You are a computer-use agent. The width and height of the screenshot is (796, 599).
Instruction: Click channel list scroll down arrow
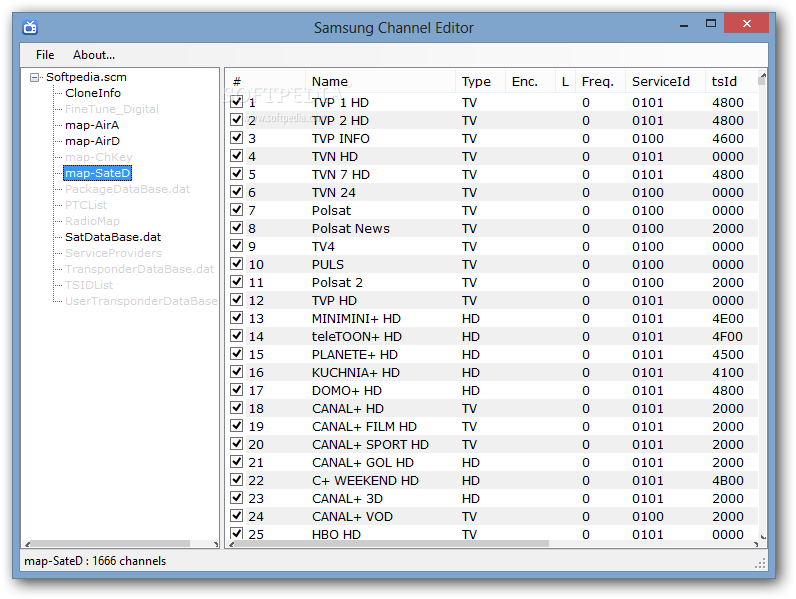coord(762,536)
